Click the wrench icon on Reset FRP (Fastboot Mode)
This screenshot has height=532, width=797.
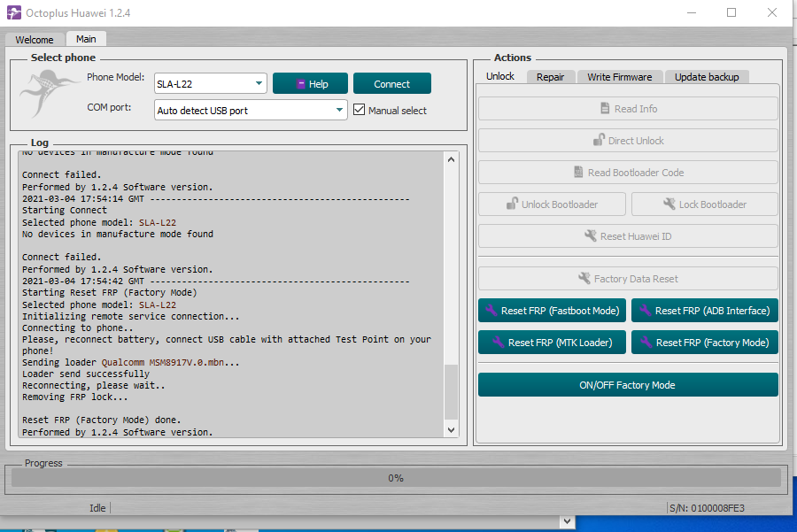(491, 310)
